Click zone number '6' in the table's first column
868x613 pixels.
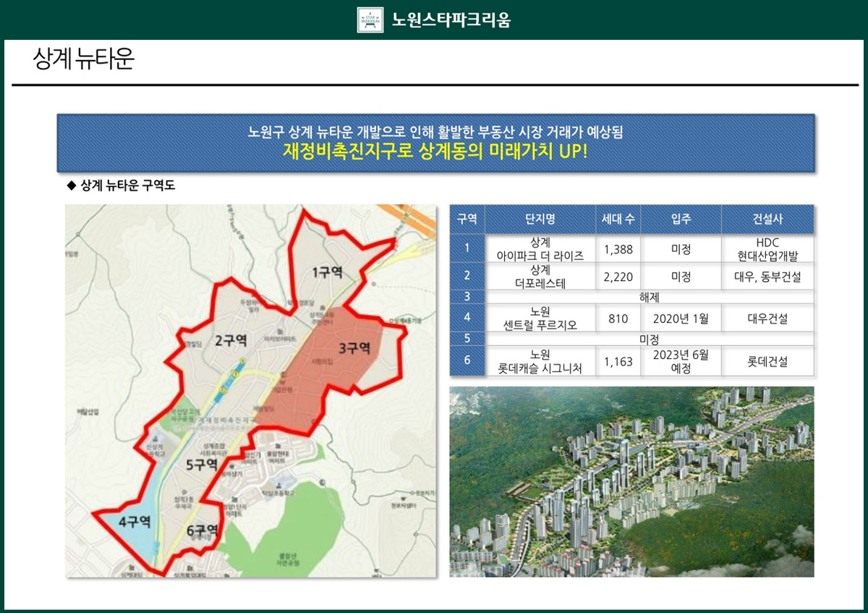click(467, 361)
